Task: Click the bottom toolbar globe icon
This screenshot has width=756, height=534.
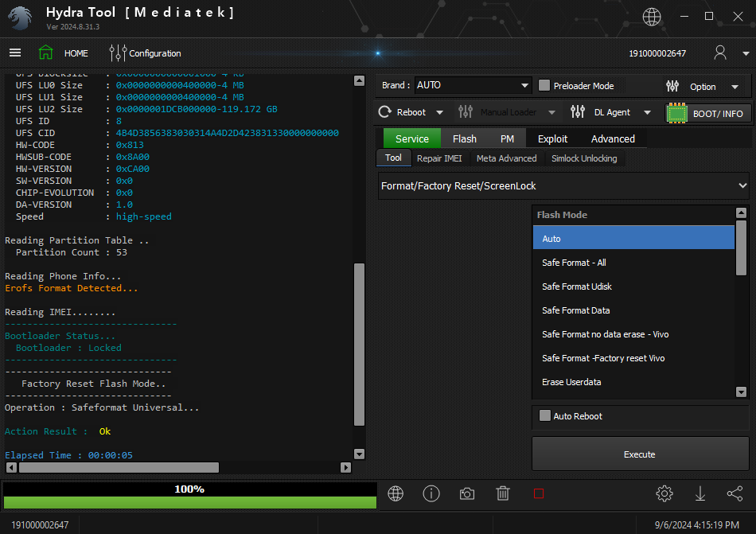Action: click(x=396, y=493)
